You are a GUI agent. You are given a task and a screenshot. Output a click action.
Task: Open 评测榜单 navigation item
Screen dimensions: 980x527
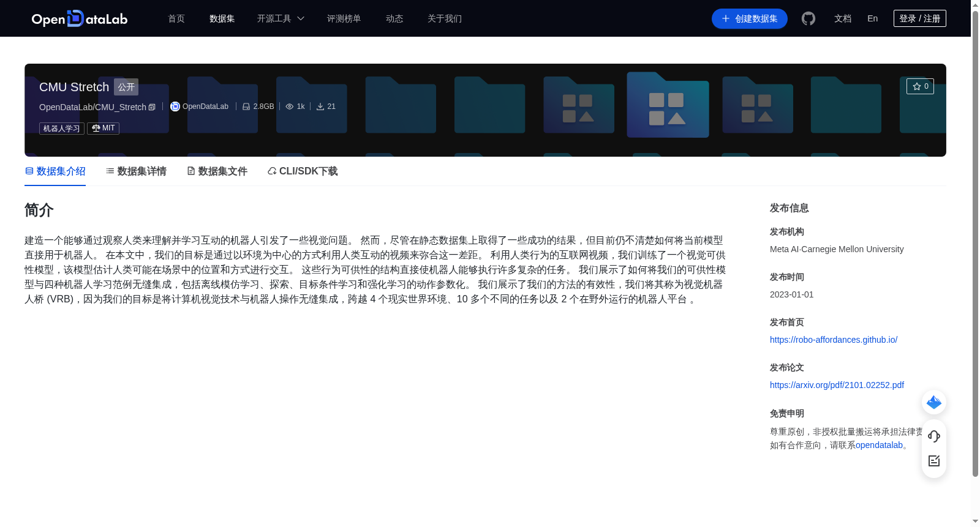pos(344,18)
